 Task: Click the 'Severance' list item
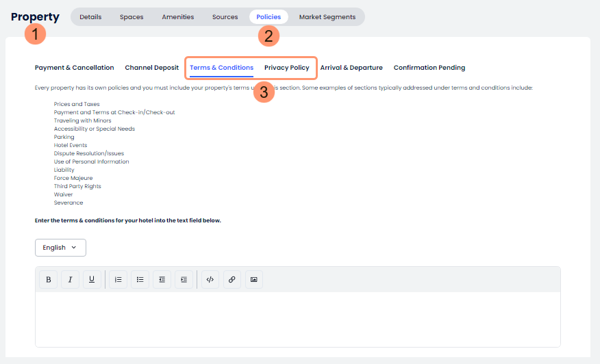68,203
